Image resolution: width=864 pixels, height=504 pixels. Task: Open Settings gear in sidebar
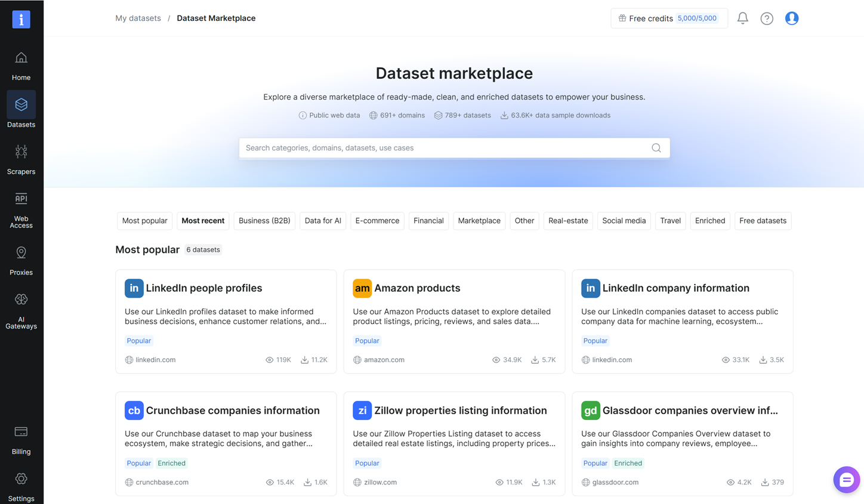pyautogui.click(x=21, y=487)
